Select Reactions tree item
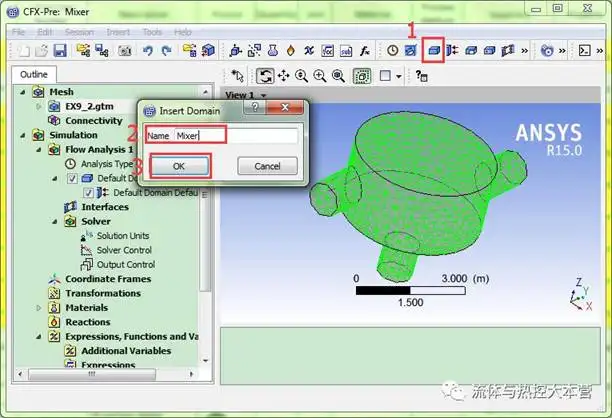Viewport: 612px width, 418px height. tap(88, 322)
